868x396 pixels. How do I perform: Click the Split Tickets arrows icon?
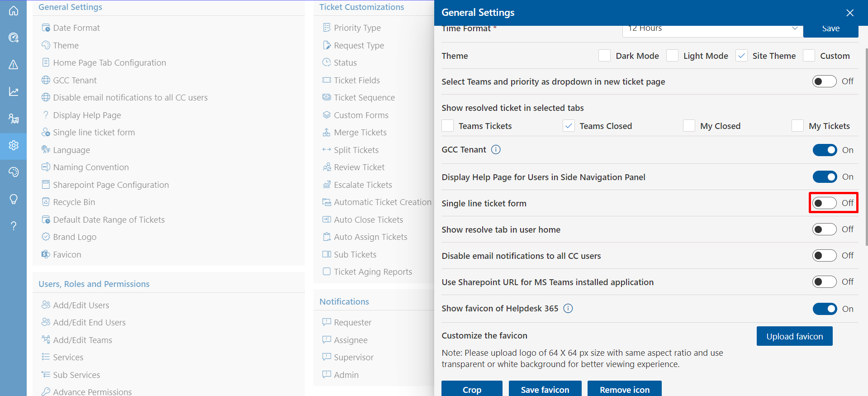(x=327, y=150)
